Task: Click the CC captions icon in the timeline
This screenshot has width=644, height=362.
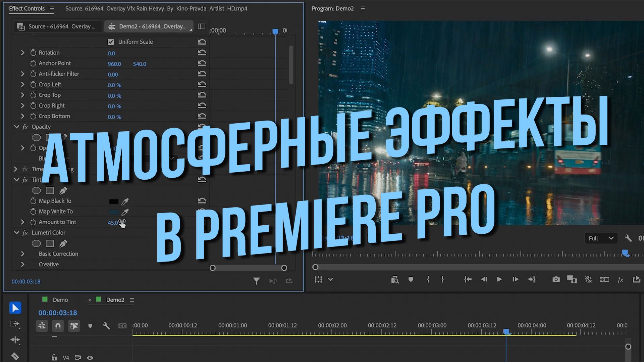Action: 123,326
